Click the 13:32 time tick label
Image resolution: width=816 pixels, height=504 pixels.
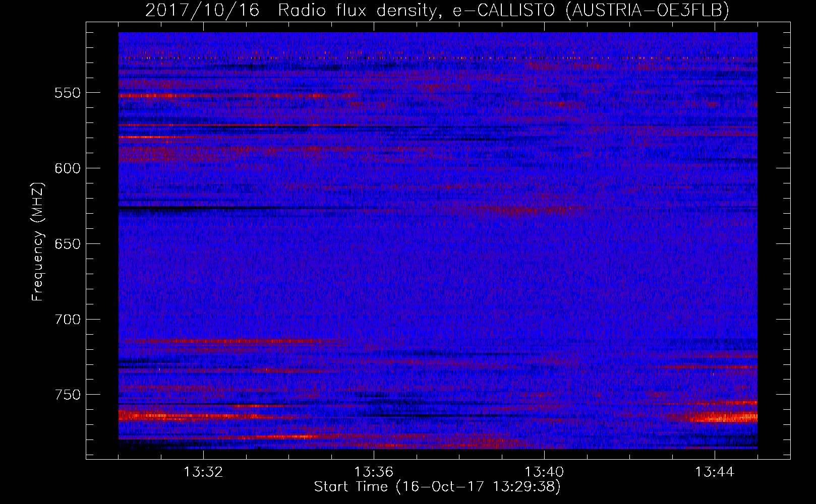[203, 472]
